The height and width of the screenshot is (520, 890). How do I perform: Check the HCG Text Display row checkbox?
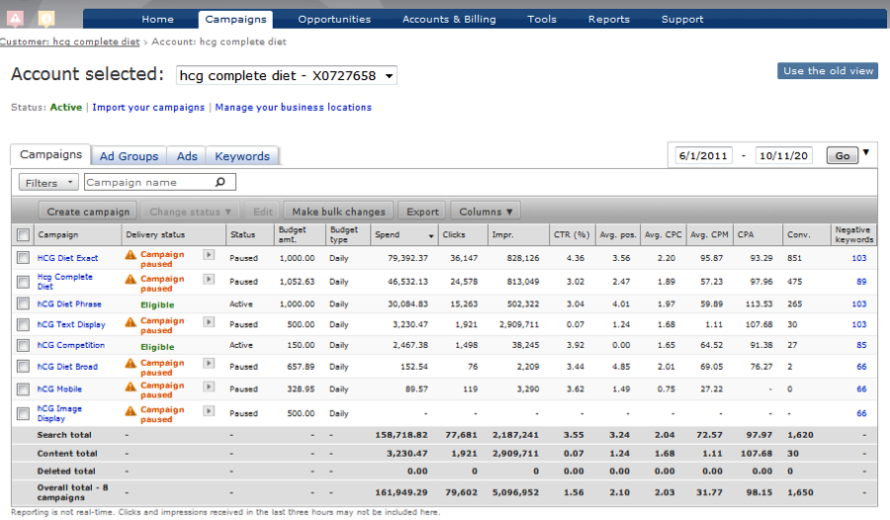point(23,324)
